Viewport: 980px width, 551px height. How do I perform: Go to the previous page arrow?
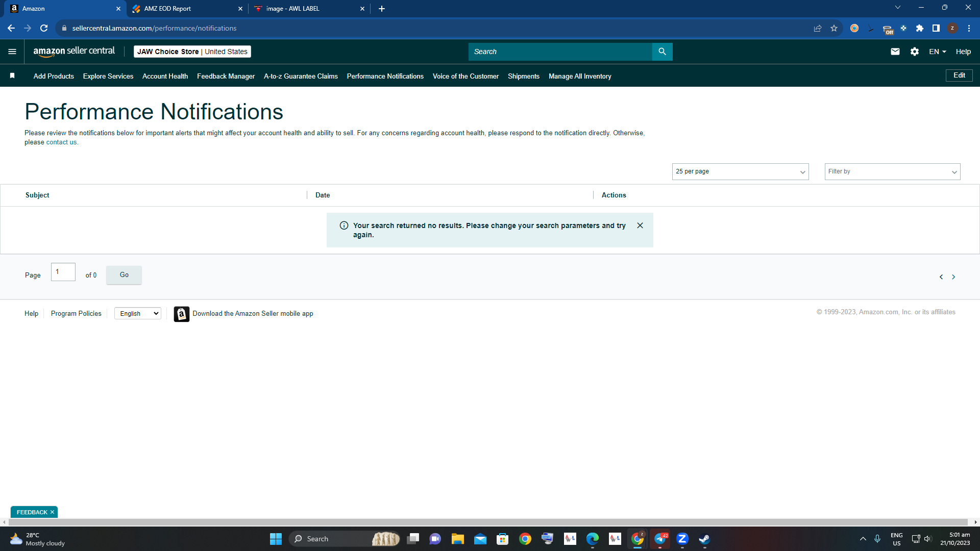(941, 277)
